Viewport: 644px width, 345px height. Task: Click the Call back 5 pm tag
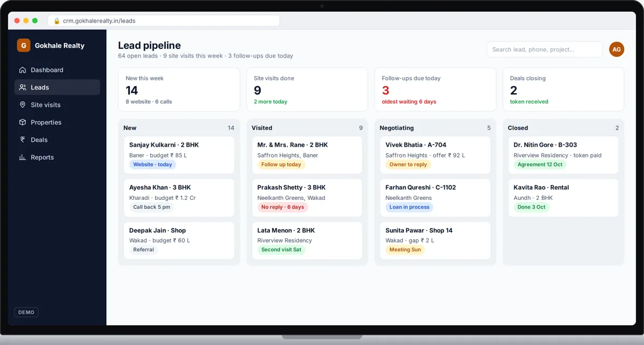[152, 207]
